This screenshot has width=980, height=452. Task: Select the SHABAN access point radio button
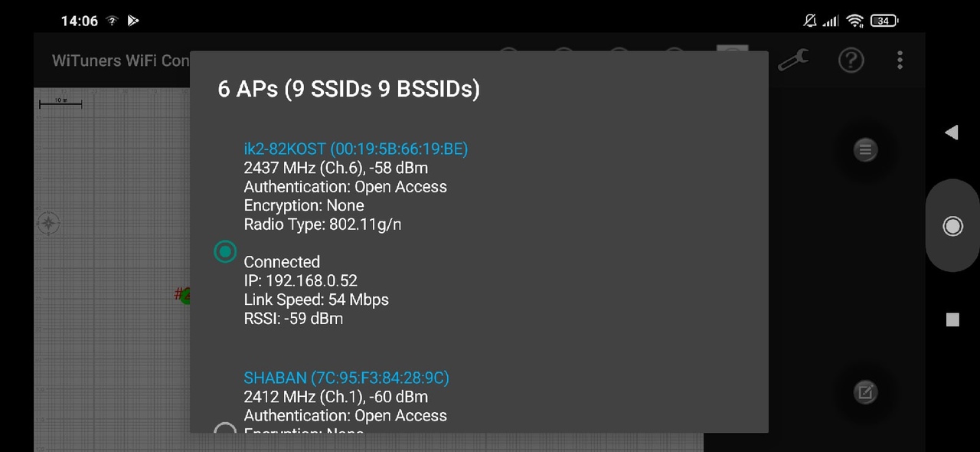pyautogui.click(x=224, y=429)
